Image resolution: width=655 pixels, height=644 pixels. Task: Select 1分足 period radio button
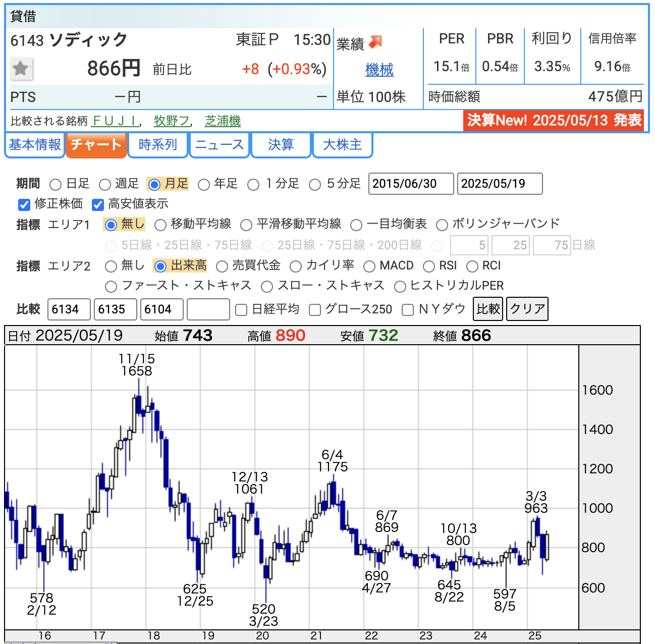point(254,185)
